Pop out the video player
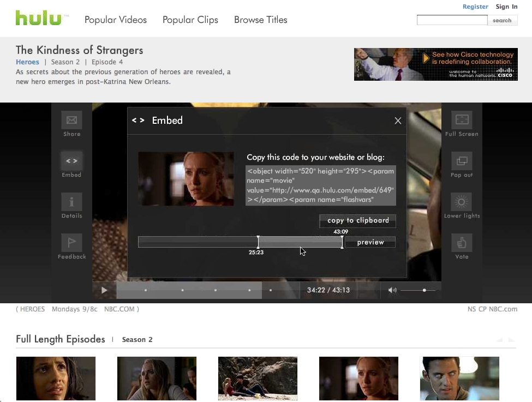The image size is (532, 402). [462, 161]
